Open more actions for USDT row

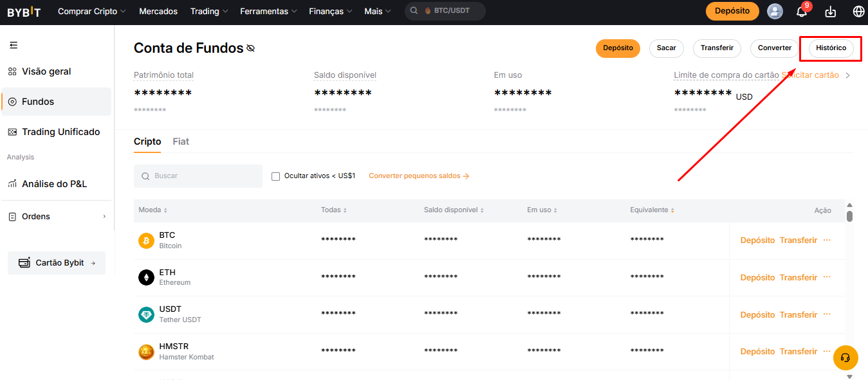click(x=827, y=314)
